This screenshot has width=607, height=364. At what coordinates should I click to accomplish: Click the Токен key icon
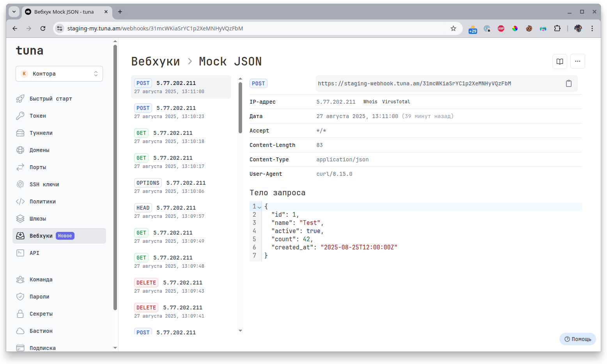(x=20, y=116)
